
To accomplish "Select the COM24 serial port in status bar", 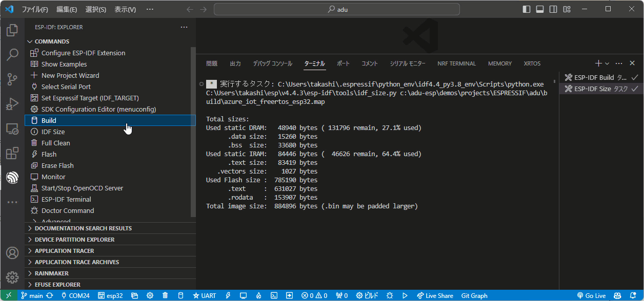I will coord(76,295).
